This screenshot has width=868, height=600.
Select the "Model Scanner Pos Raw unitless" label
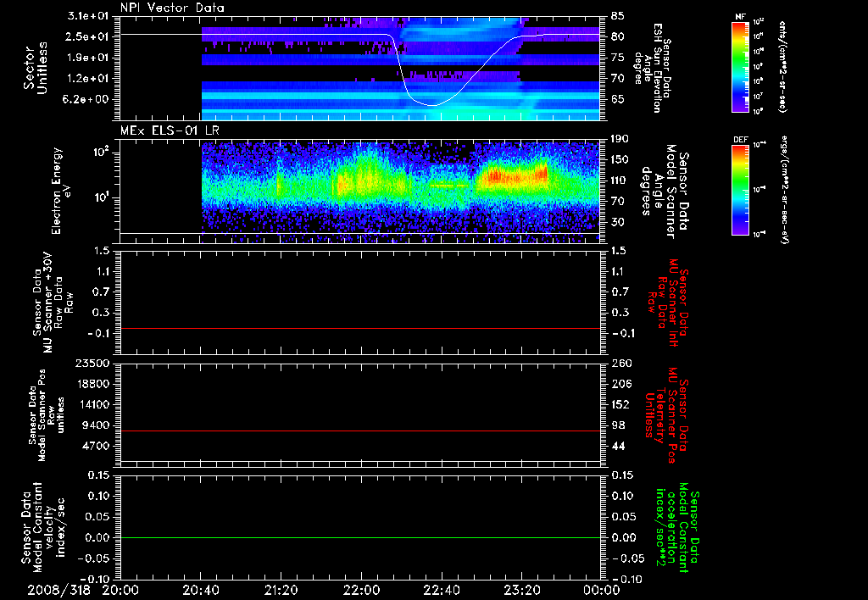47,415
